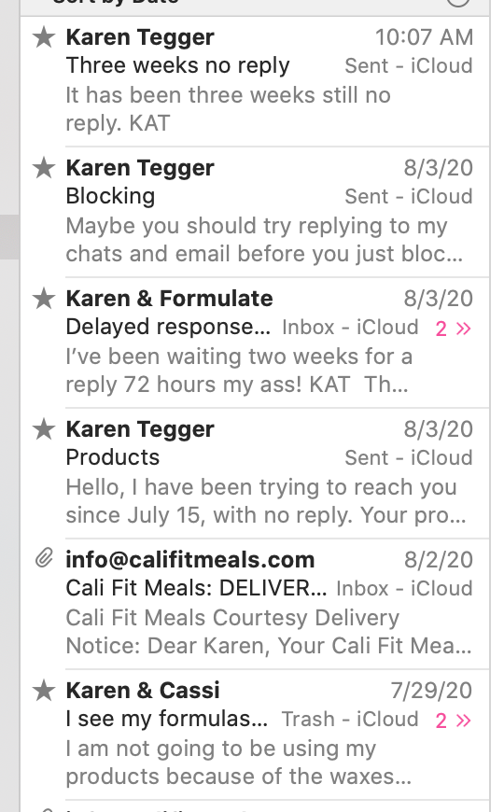Click the star beside the "Blocking" email

coord(44,168)
